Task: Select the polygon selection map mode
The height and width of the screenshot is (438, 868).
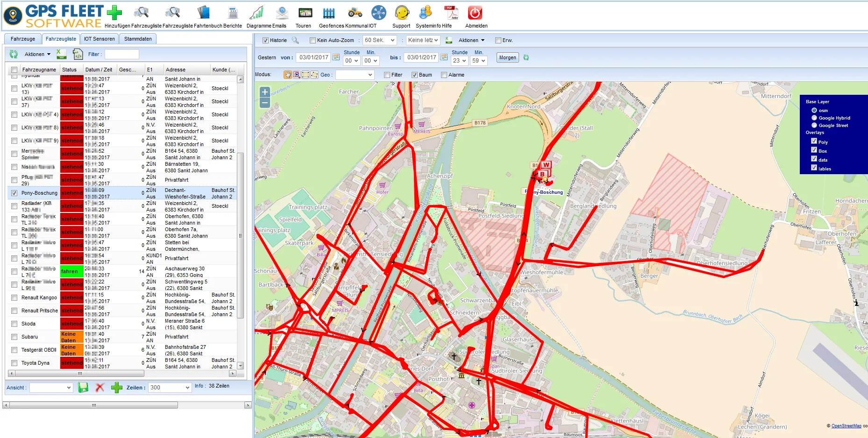Action: (x=314, y=75)
